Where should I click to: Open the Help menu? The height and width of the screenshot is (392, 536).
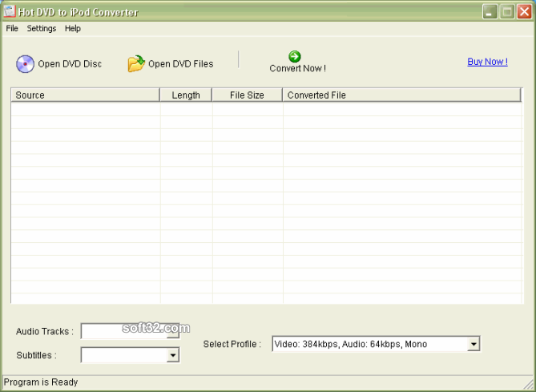(x=73, y=28)
